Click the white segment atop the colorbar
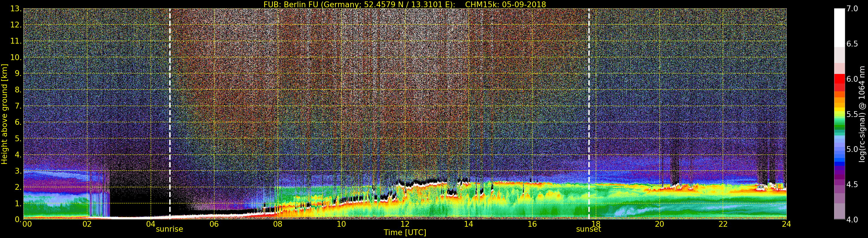Screen dimensions: 868x238 click(839, 28)
